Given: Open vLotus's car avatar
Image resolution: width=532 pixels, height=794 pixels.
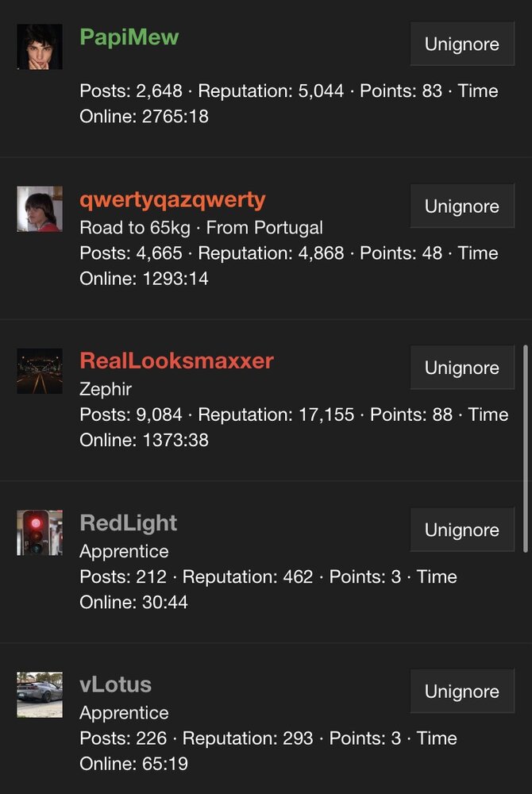Looking at the screenshot, I should click(x=40, y=694).
